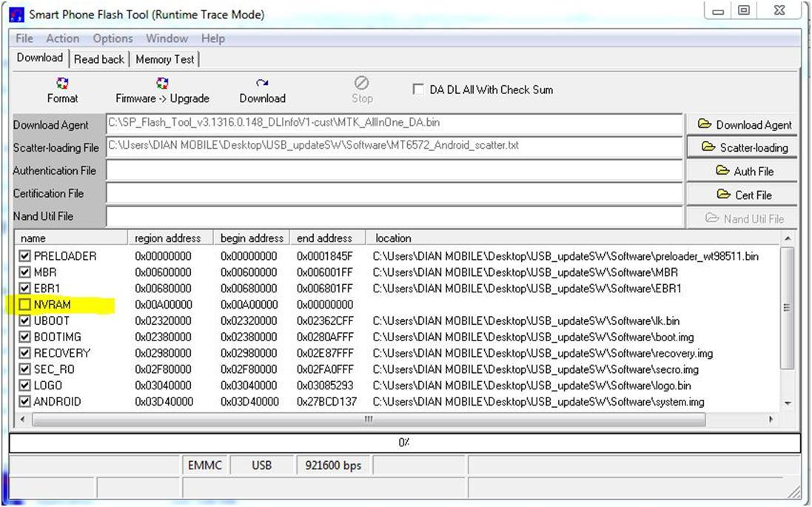The width and height of the screenshot is (812, 507).
Task: Uncheck the RECOVERY partition checkbox
Action: pos(24,353)
